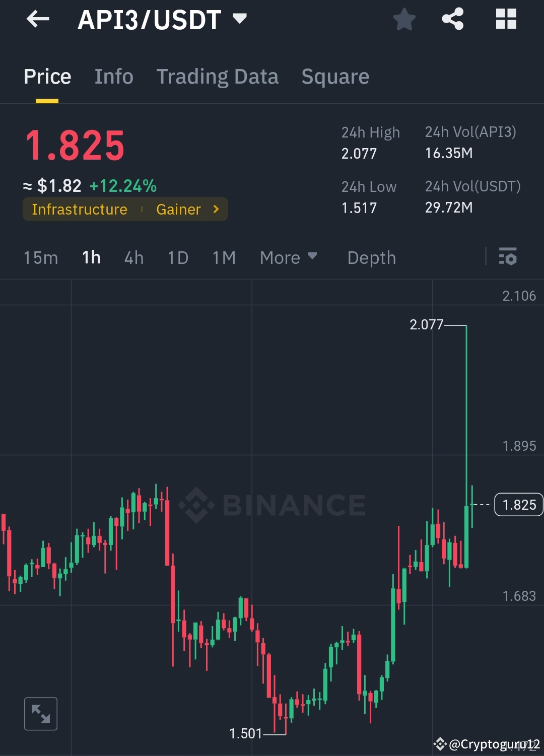The image size is (544, 756).
Task: Tap the back arrow to leave the chart
Action: point(38,19)
